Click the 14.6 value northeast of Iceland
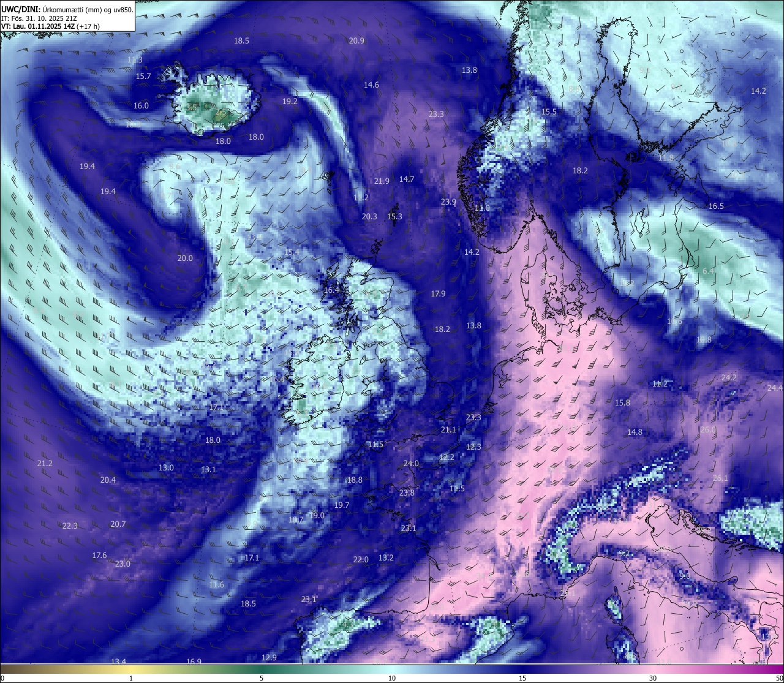 click(371, 85)
